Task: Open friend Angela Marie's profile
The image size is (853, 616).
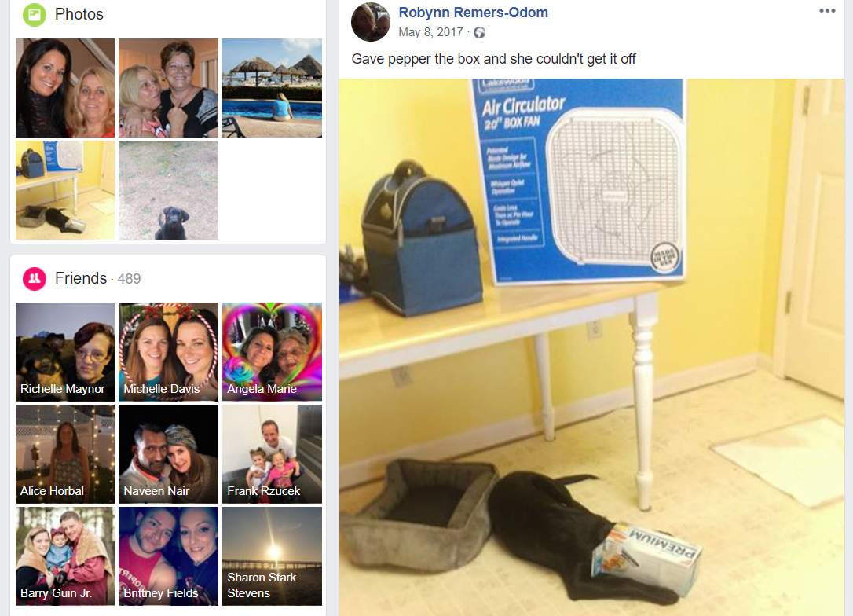Action: pyautogui.click(x=272, y=351)
